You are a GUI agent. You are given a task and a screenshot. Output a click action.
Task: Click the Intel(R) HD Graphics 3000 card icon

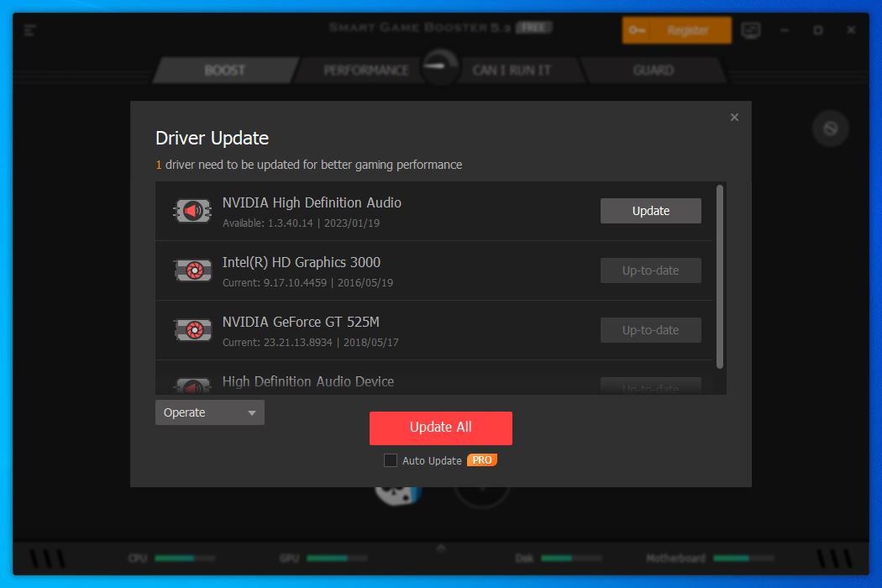click(193, 270)
